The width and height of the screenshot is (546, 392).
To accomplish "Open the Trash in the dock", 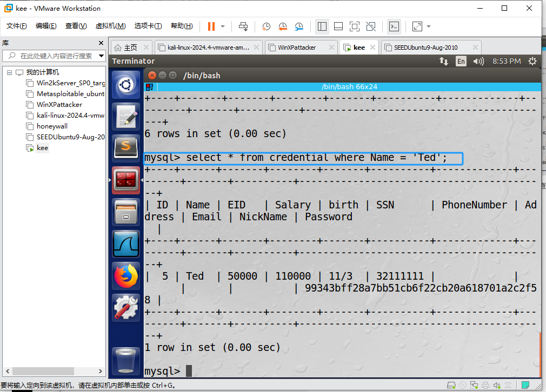I will click(x=126, y=361).
